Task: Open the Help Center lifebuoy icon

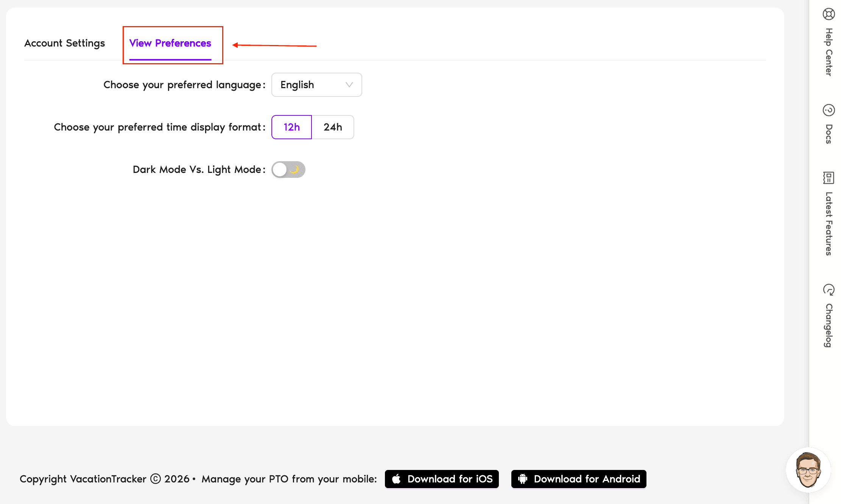Action: pos(829,14)
